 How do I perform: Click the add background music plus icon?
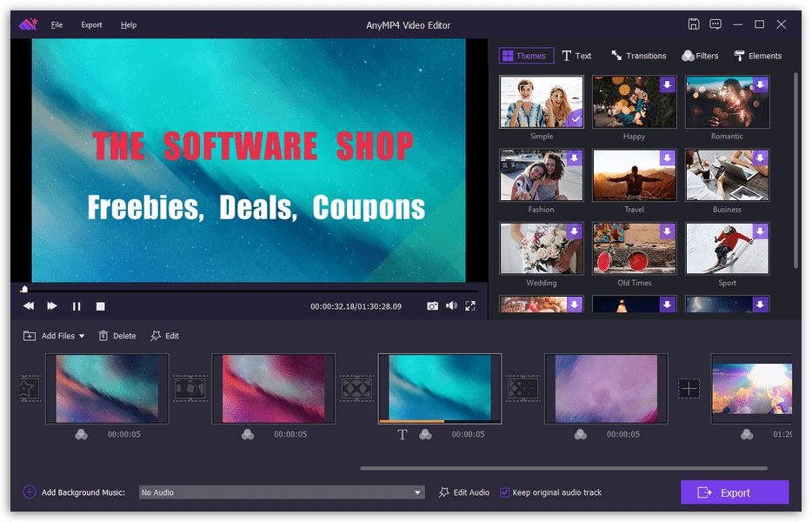tap(30, 492)
